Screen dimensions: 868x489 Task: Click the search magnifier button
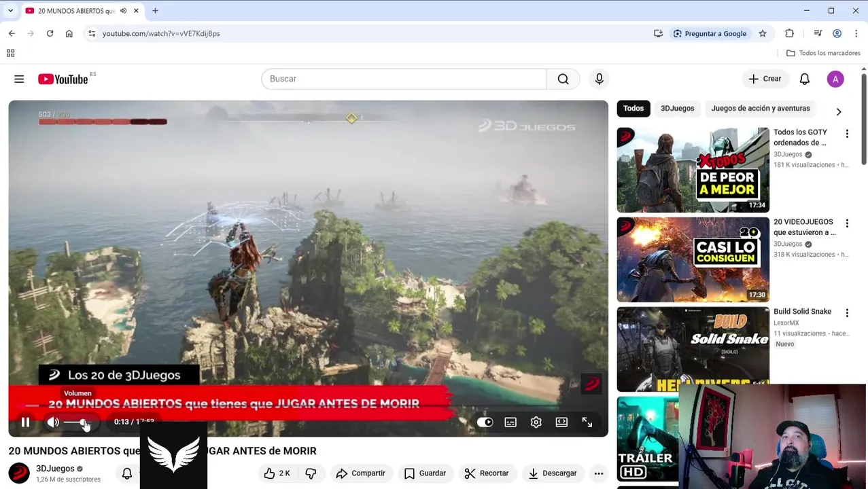point(563,79)
